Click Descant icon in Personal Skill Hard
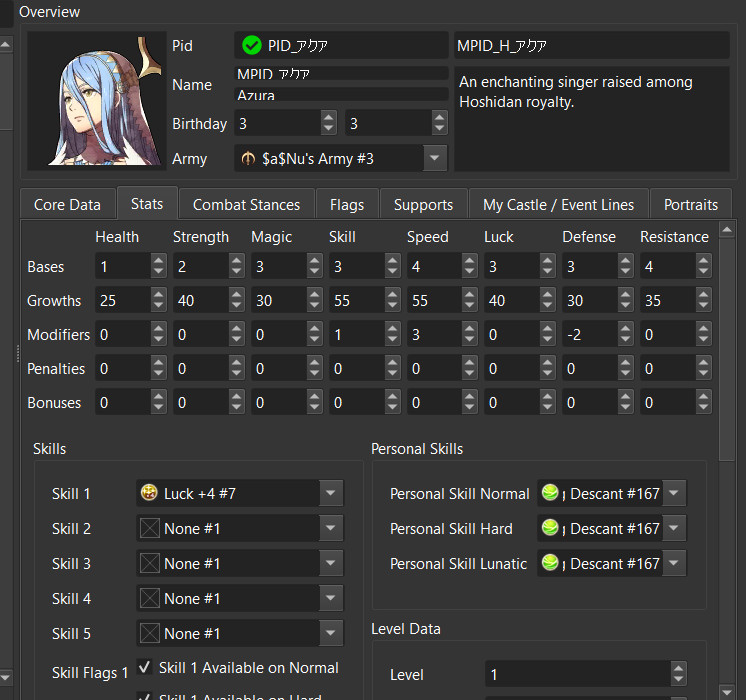Image resolution: width=746 pixels, height=700 pixels. (x=550, y=527)
